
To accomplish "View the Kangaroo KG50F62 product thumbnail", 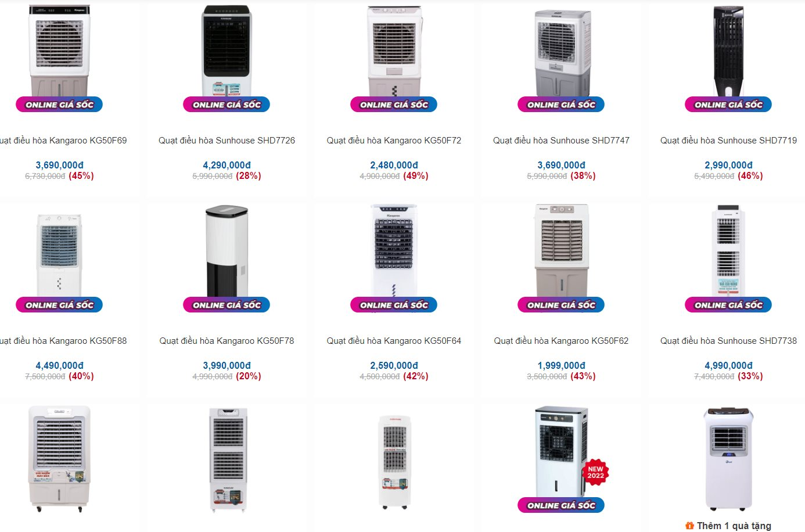I will [561, 251].
